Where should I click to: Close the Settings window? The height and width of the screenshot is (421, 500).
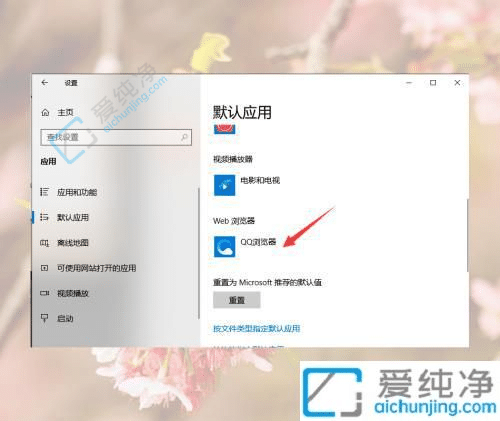click(x=457, y=83)
